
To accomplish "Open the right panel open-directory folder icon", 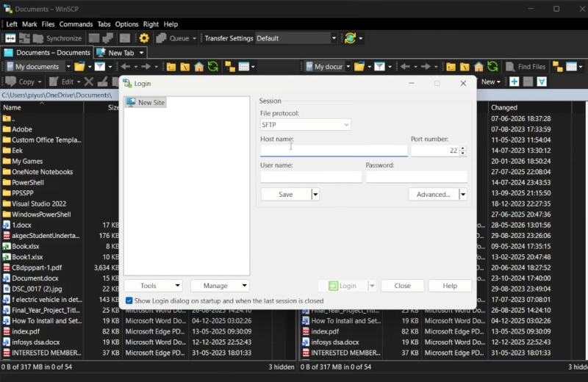I will tap(359, 67).
